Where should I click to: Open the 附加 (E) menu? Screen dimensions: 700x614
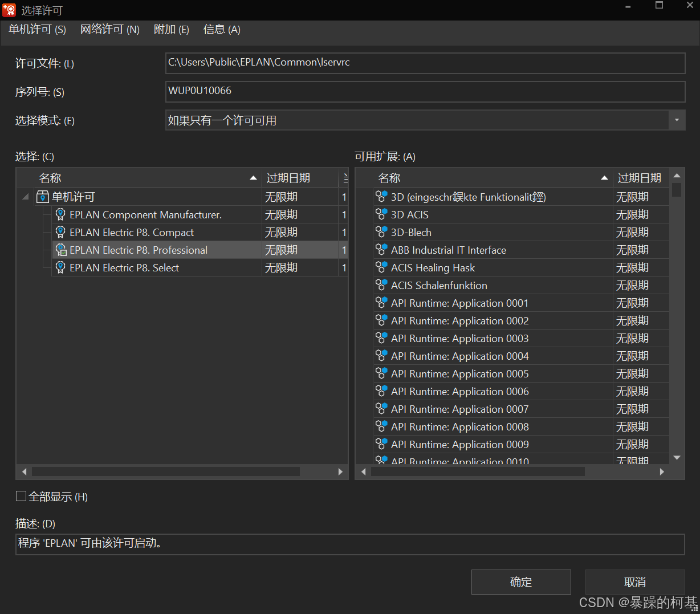(x=172, y=30)
